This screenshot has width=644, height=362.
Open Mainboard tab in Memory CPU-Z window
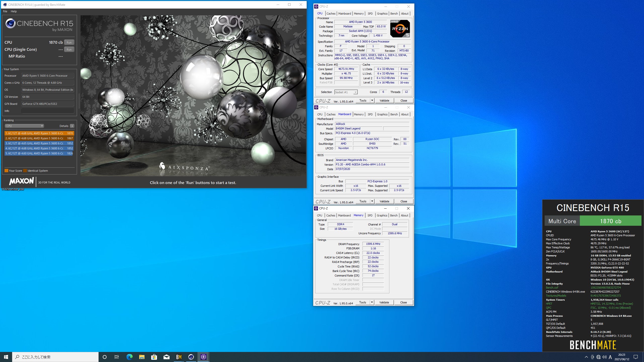[x=344, y=215]
